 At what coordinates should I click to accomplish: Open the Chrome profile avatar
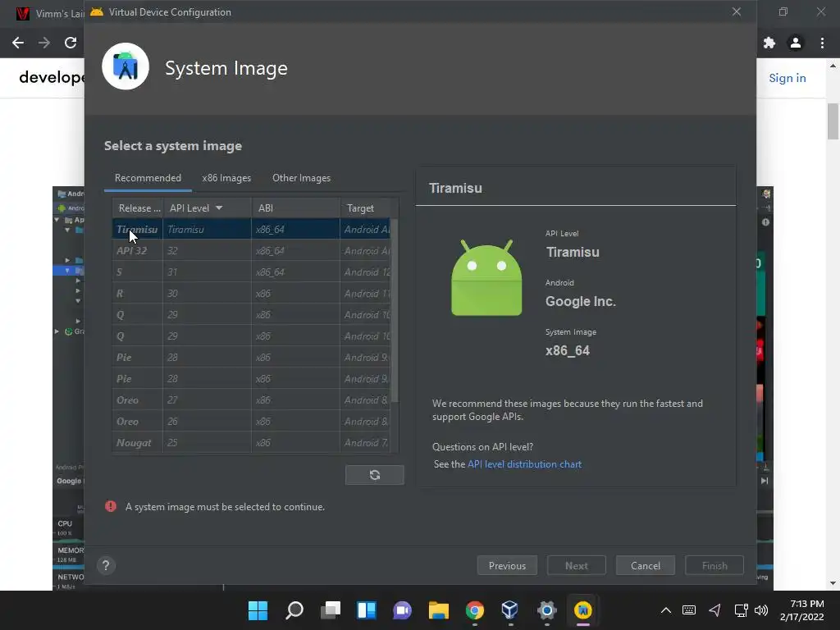pos(796,43)
